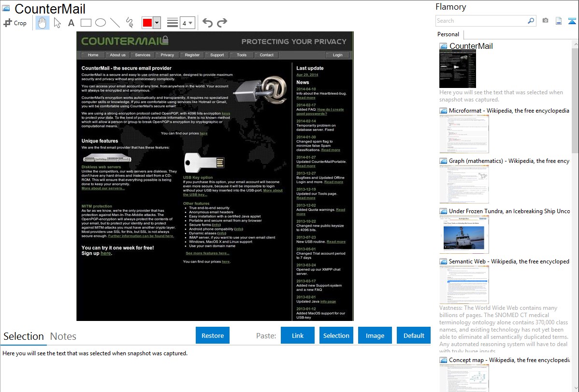Activate the hand pan tool
Viewport: 579px width, 392px height.
(43, 23)
